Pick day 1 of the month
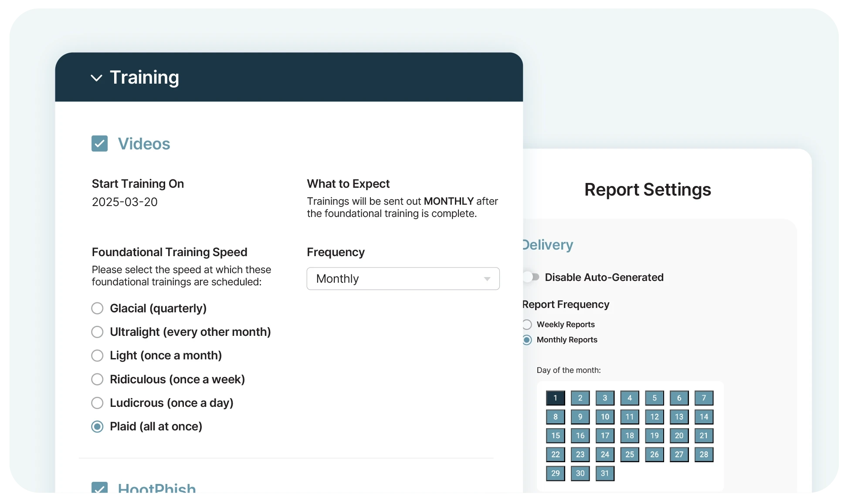 tap(556, 398)
